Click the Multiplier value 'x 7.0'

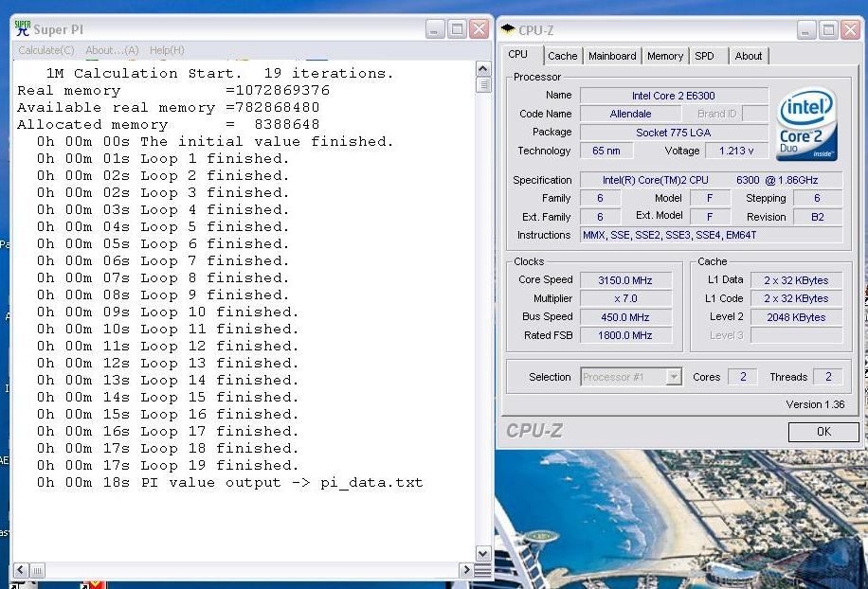625,298
